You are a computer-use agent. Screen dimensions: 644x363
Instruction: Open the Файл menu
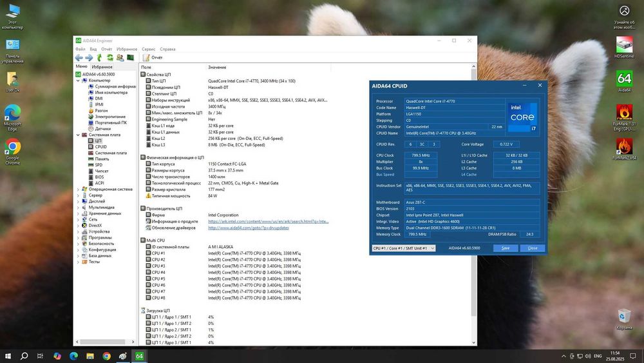pyautogui.click(x=80, y=49)
